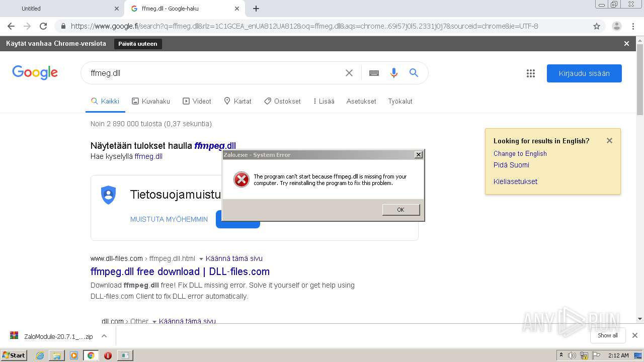Close the Untitled tab
This screenshot has width=644, height=362.
117,9
